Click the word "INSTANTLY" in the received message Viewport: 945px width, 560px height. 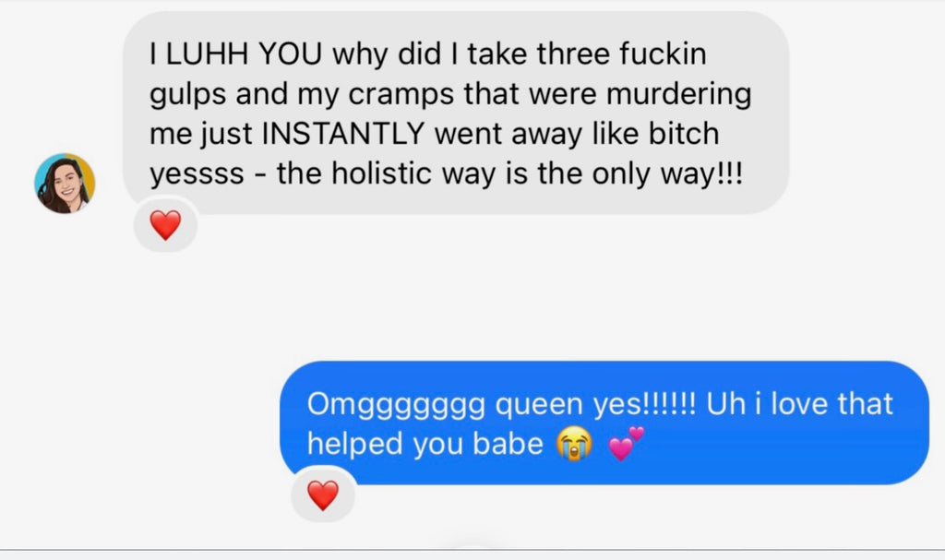click(343, 133)
